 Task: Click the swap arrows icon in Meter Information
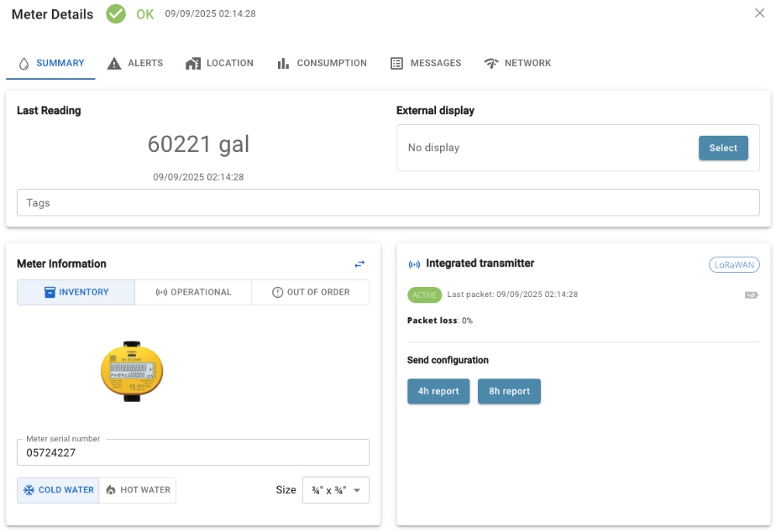[x=359, y=264]
